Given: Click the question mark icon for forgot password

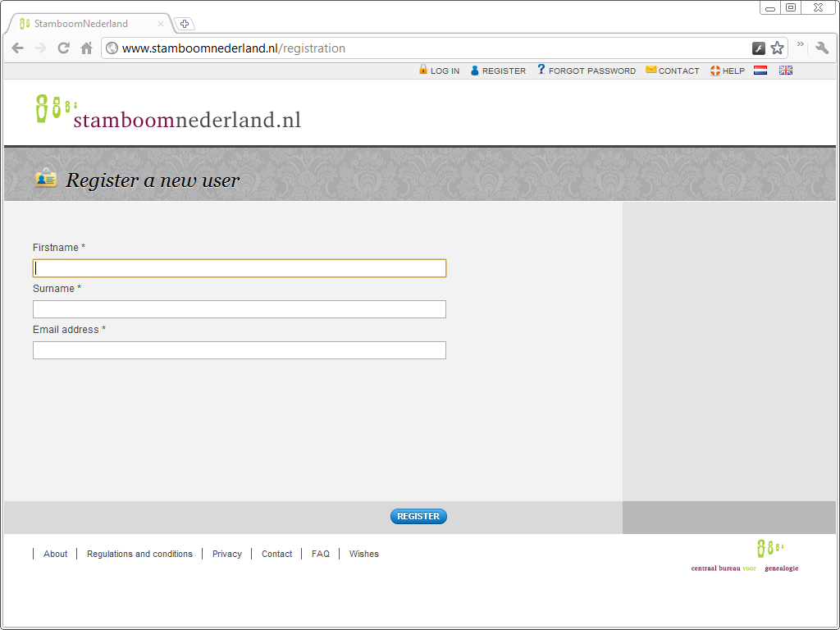Looking at the screenshot, I should point(541,70).
